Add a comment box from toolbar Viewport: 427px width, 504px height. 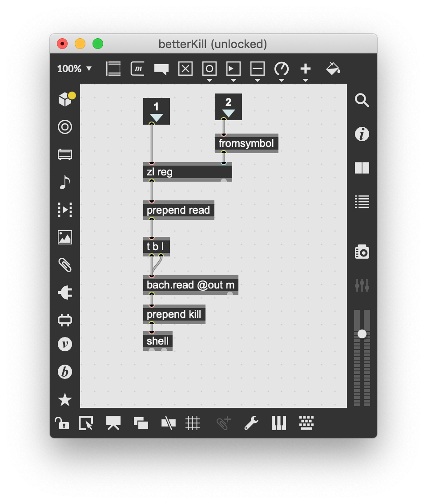(161, 69)
